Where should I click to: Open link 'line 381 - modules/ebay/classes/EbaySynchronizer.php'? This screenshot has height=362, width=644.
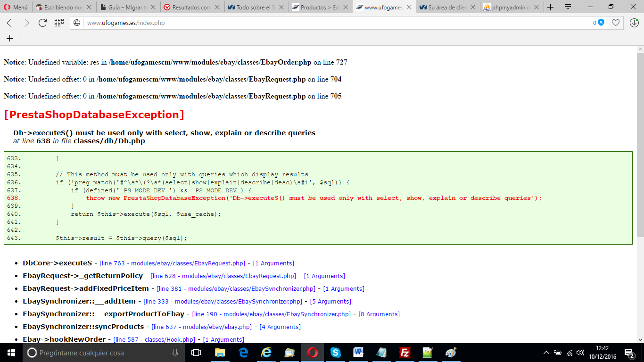236,289
